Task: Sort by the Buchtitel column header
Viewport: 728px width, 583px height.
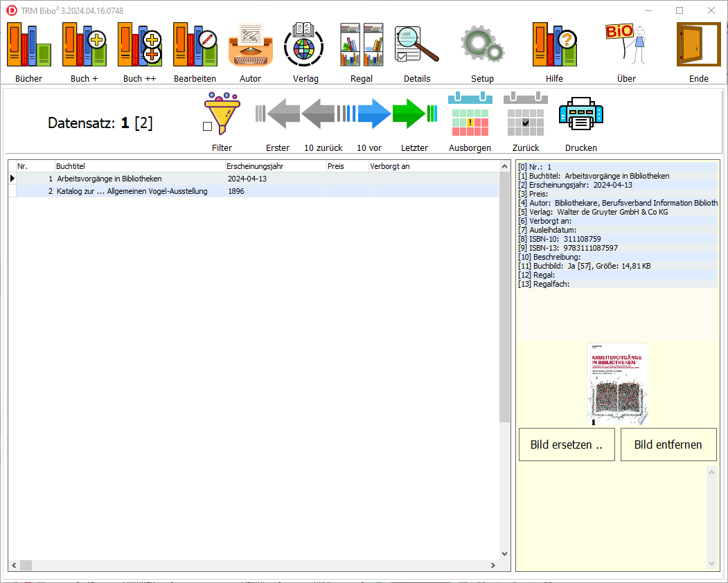Action: click(x=139, y=166)
